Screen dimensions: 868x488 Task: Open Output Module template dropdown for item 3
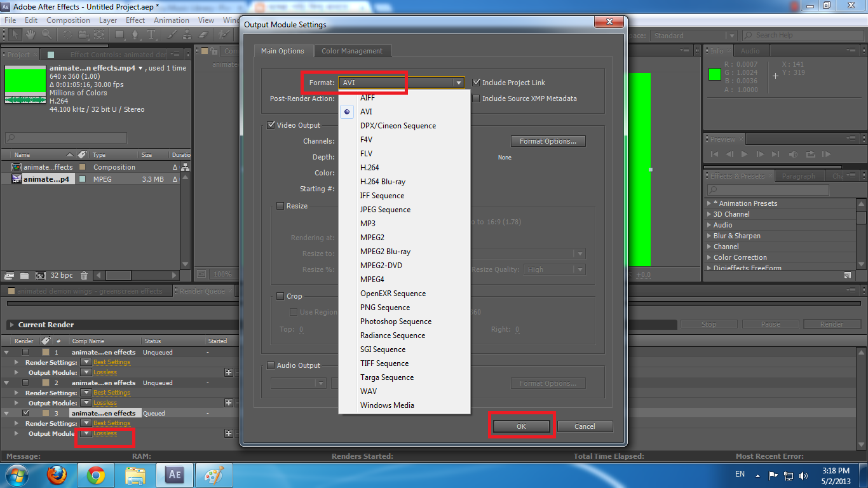coord(86,433)
